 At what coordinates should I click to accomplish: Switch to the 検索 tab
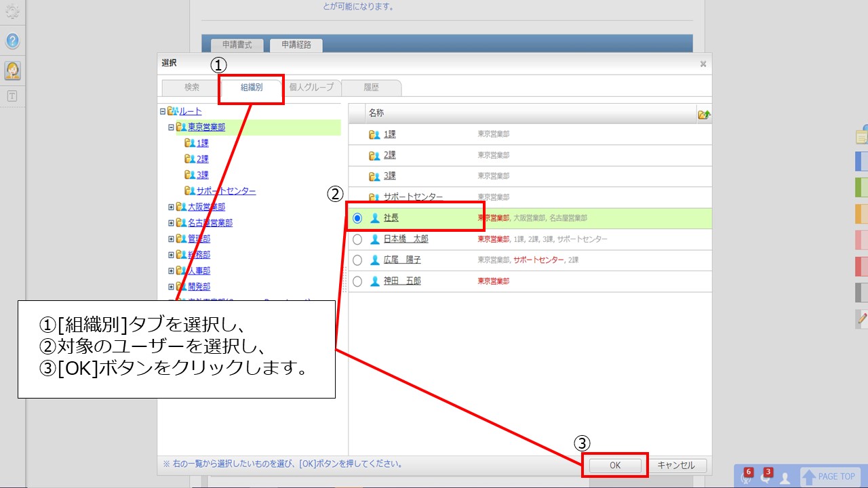pos(192,87)
